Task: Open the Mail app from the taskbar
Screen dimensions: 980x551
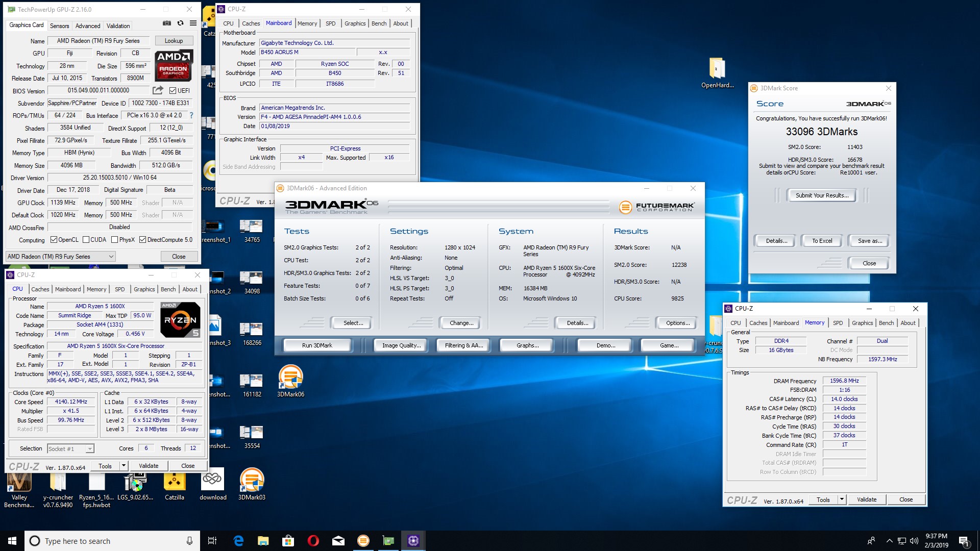Action: point(338,541)
